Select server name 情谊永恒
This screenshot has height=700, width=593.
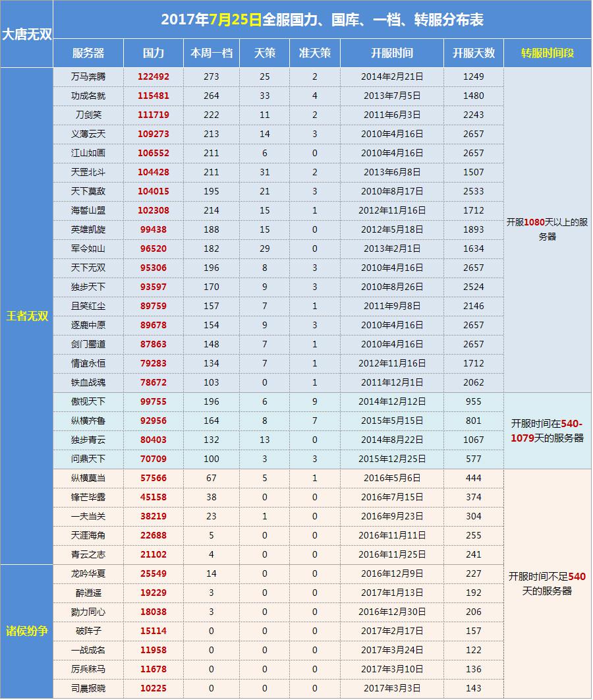[88, 363]
